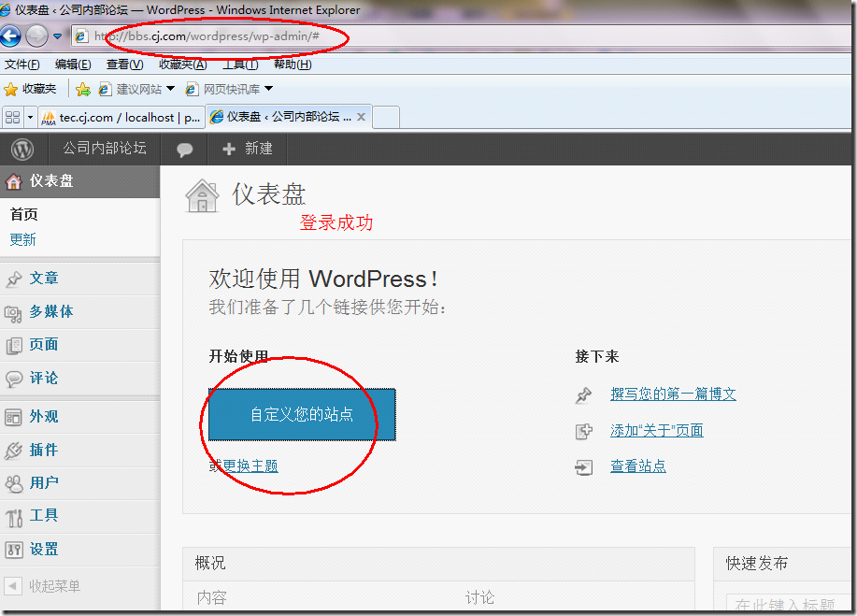Open the 外观 appearance menu
Viewport: 857px width, 616px height.
coord(44,417)
